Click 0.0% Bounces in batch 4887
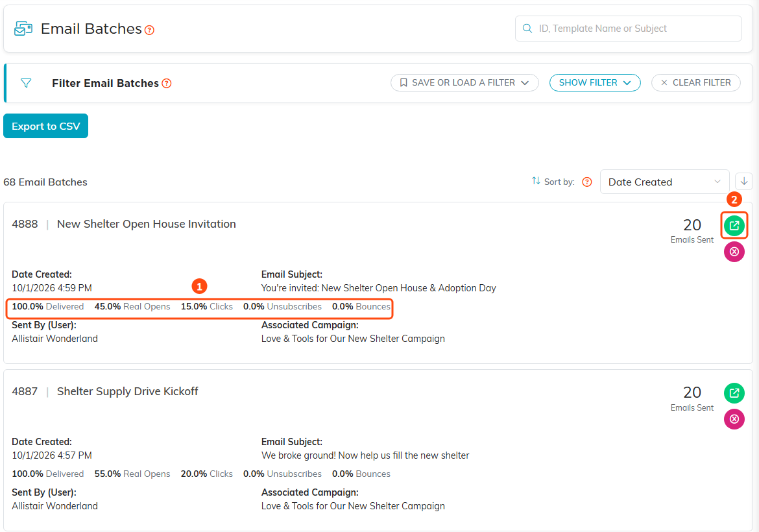 (x=361, y=474)
